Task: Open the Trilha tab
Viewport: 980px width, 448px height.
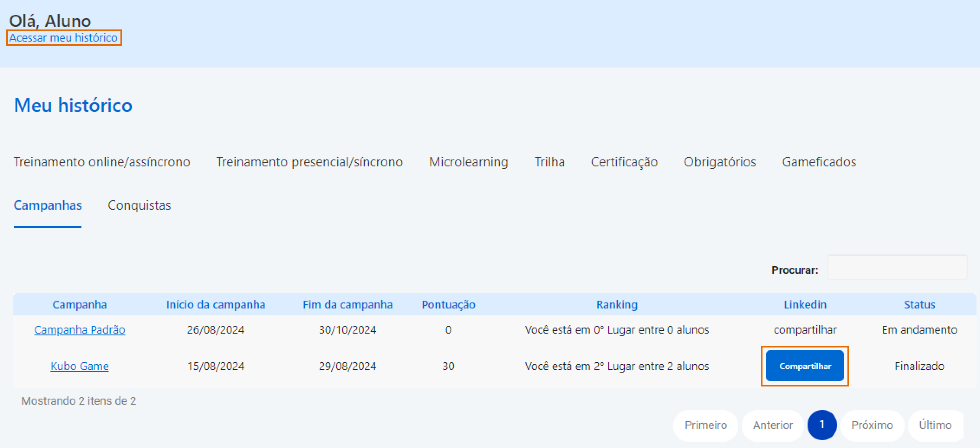Action: point(549,162)
